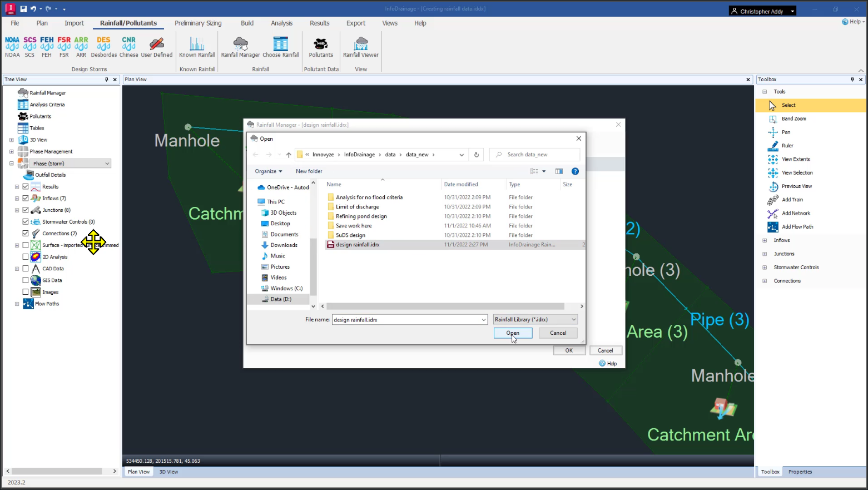
Task: Enable the 2D Analysis checkbox
Action: tap(26, 257)
